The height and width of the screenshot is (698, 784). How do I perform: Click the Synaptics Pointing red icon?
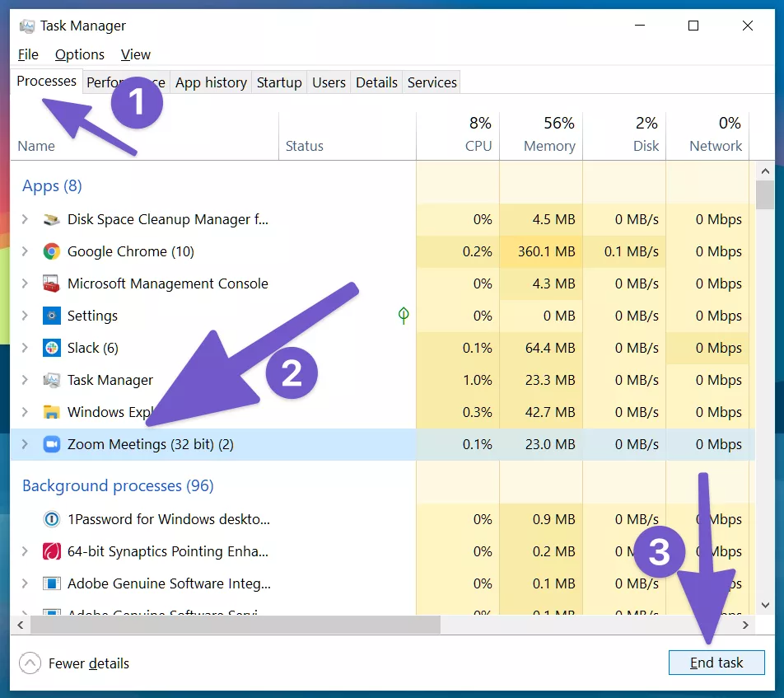pyautogui.click(x=52, y=551)
